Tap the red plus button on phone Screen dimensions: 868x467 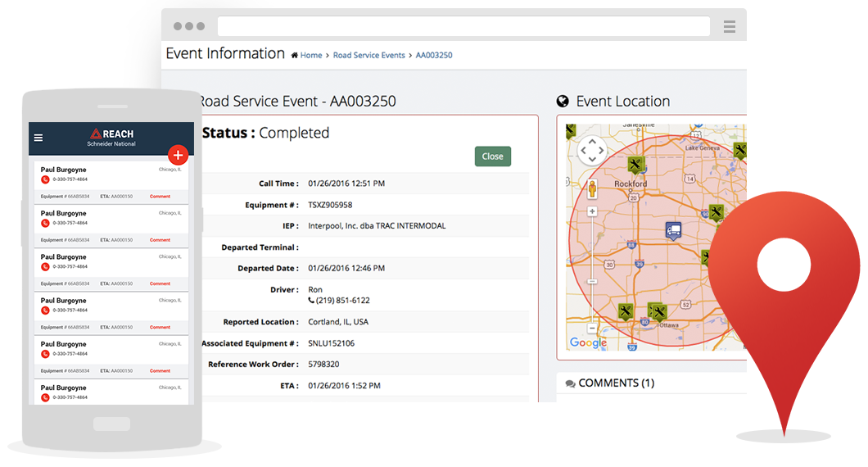tap(178, 155)
